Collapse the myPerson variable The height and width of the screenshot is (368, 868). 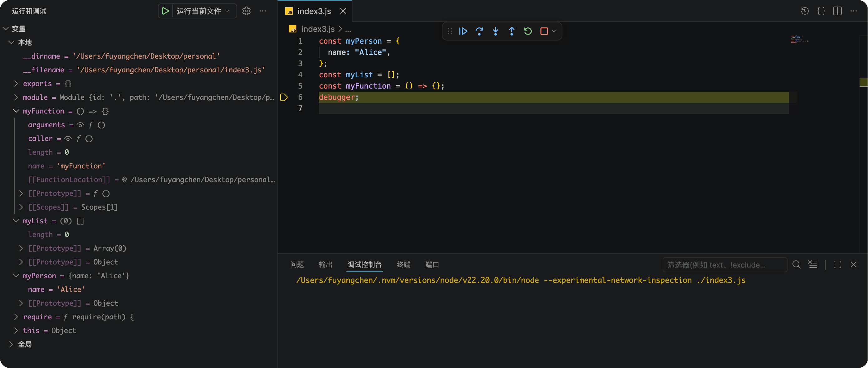point(16,276)
